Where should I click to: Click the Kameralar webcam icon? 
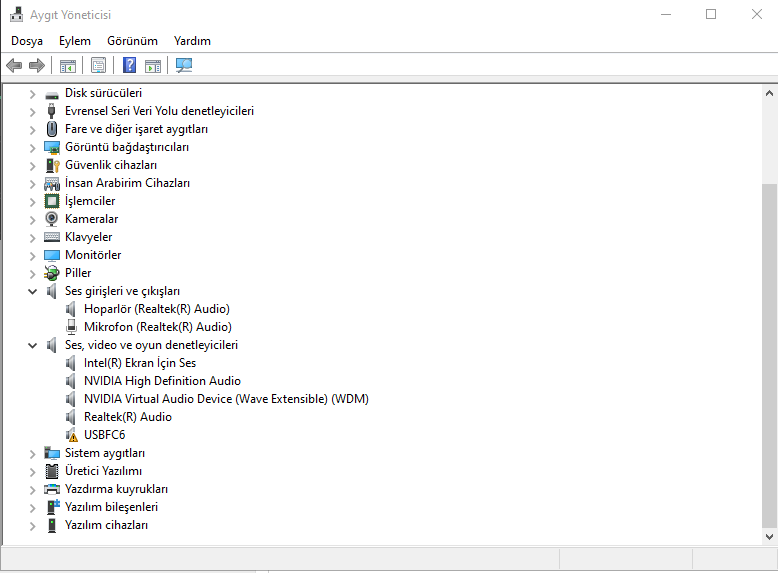[52, 219]
